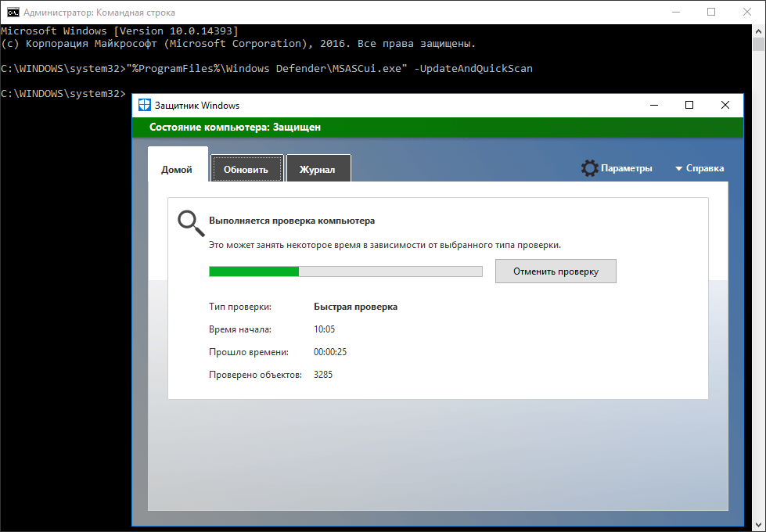
Task: Close the Защитник Windows window
Action: [725, 106]
